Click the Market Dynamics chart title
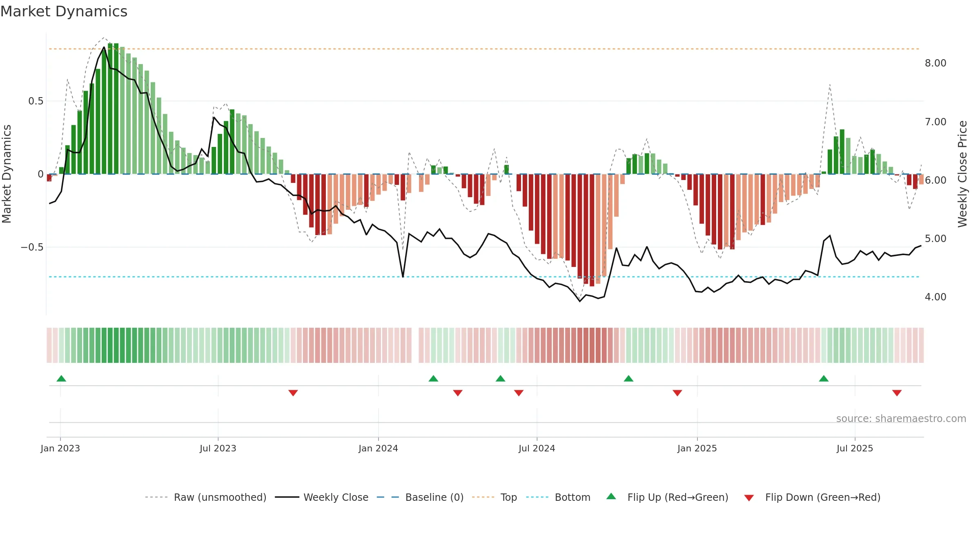This screenshot has width=980, height=551. [x=64, y=11]
